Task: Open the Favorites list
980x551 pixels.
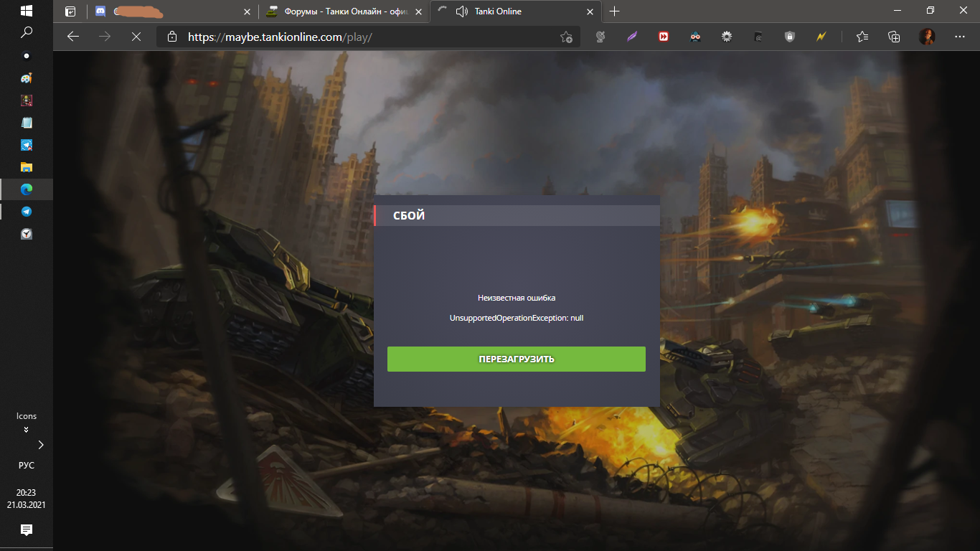Action: (862, 37)
